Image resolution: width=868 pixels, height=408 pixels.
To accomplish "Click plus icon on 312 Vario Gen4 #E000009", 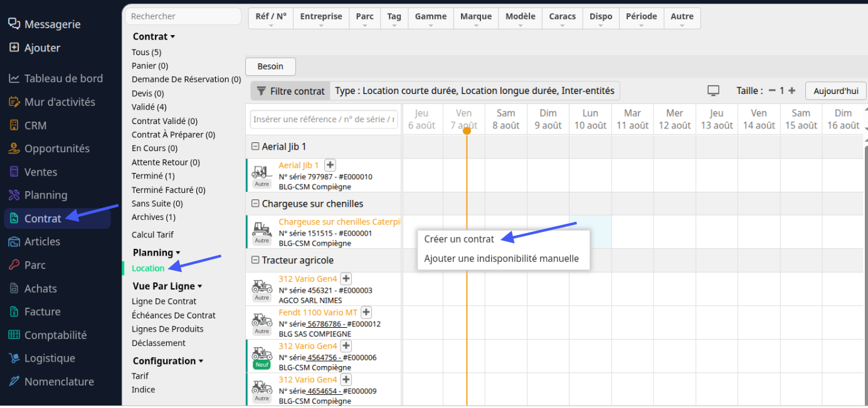I will (x=346, y=380).
